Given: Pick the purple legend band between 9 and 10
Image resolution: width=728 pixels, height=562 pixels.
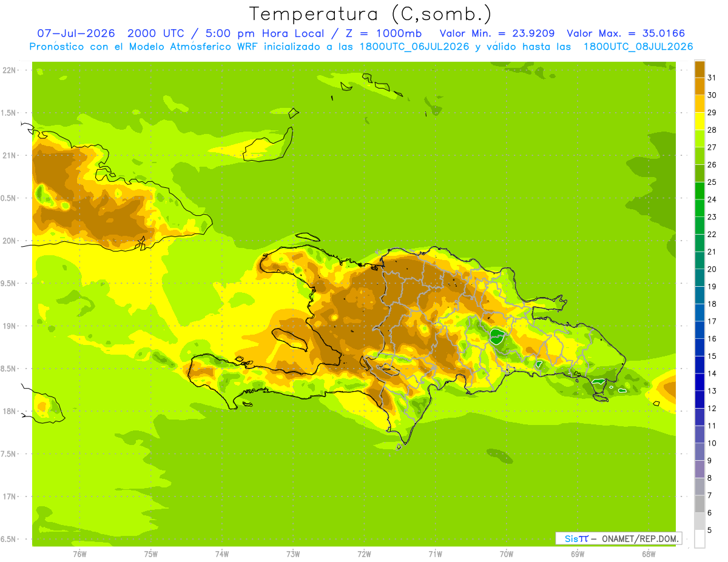Looking at the screenshot, I should [699, 452].
